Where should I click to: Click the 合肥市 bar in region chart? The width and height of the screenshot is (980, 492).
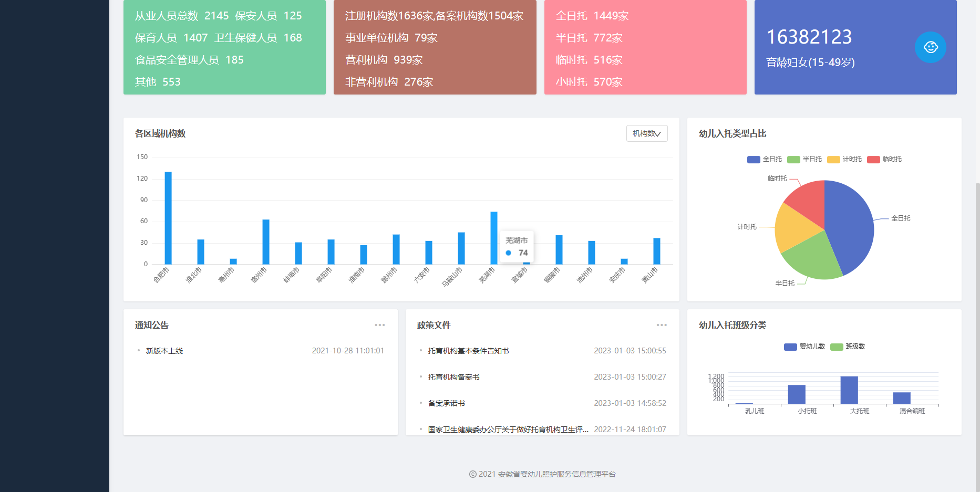(168, 218)
